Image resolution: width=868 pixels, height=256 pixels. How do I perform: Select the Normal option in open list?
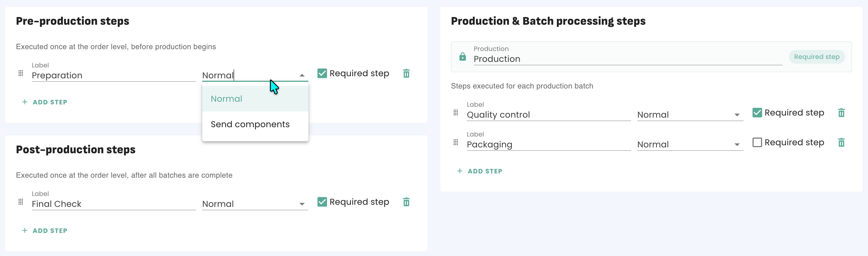coord(226,99)
